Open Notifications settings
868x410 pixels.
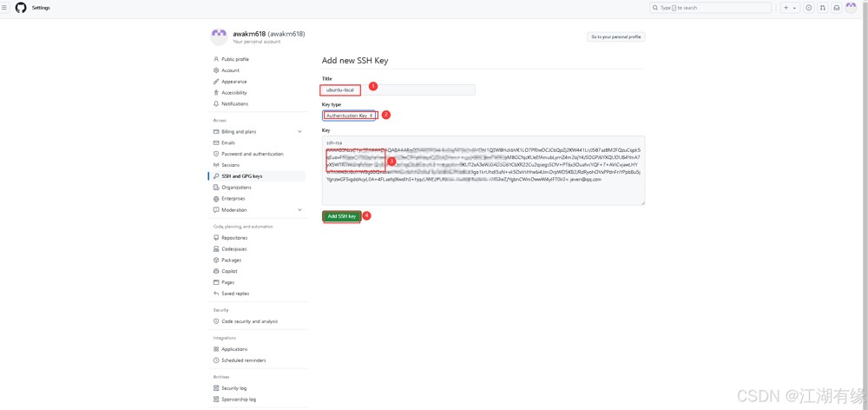(x=234, y=103)
